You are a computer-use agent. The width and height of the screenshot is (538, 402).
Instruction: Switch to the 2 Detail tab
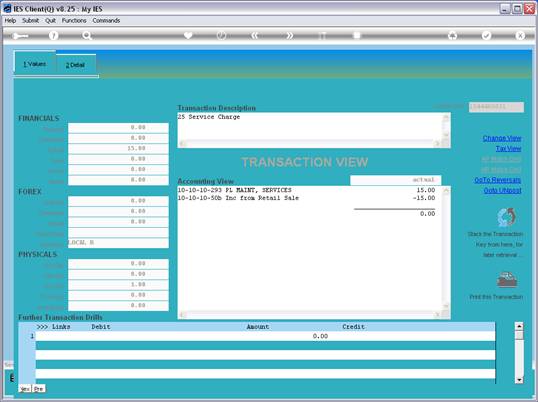[75, 65]
